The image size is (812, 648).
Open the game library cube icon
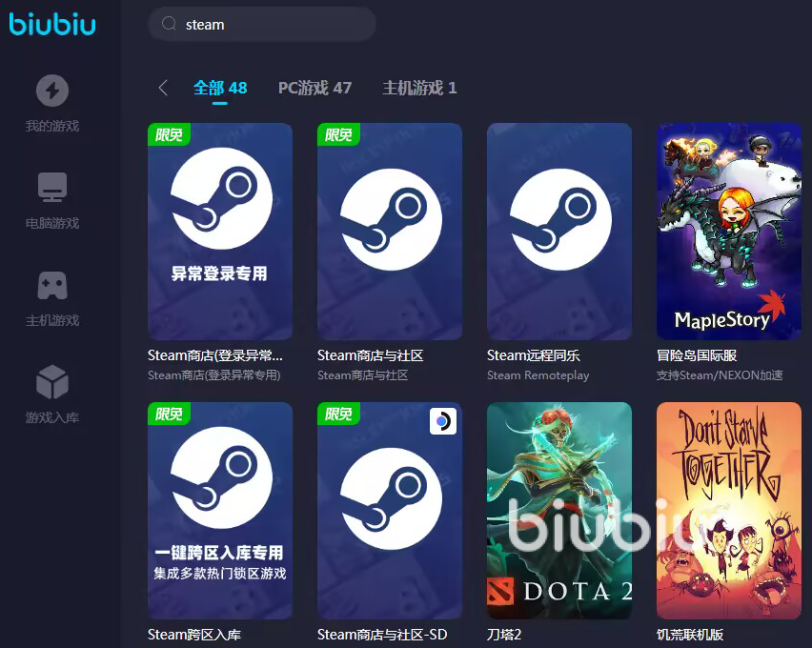[x=52, y=382]
